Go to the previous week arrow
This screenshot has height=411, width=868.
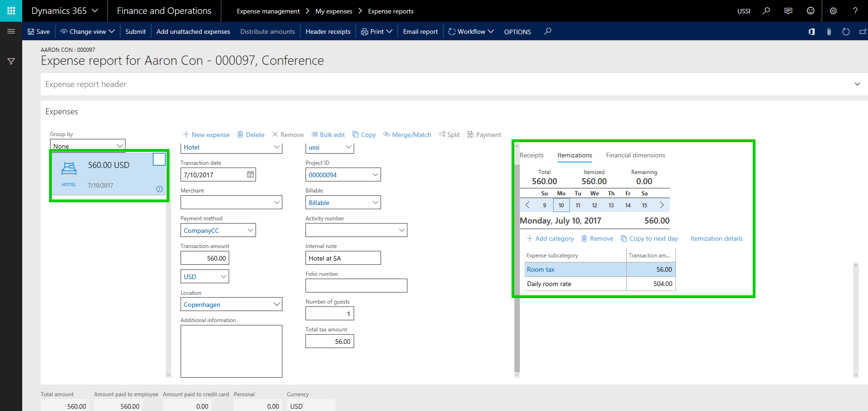(x=527, y=205)
